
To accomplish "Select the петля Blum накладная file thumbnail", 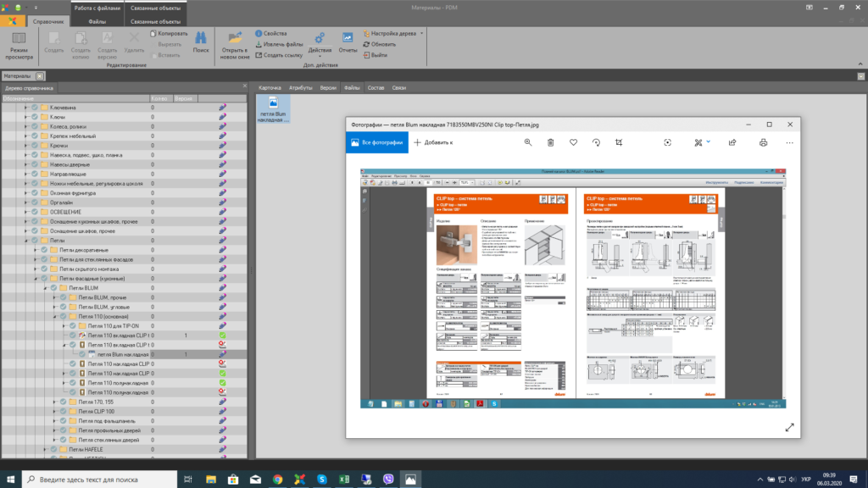I will (273, 109).
